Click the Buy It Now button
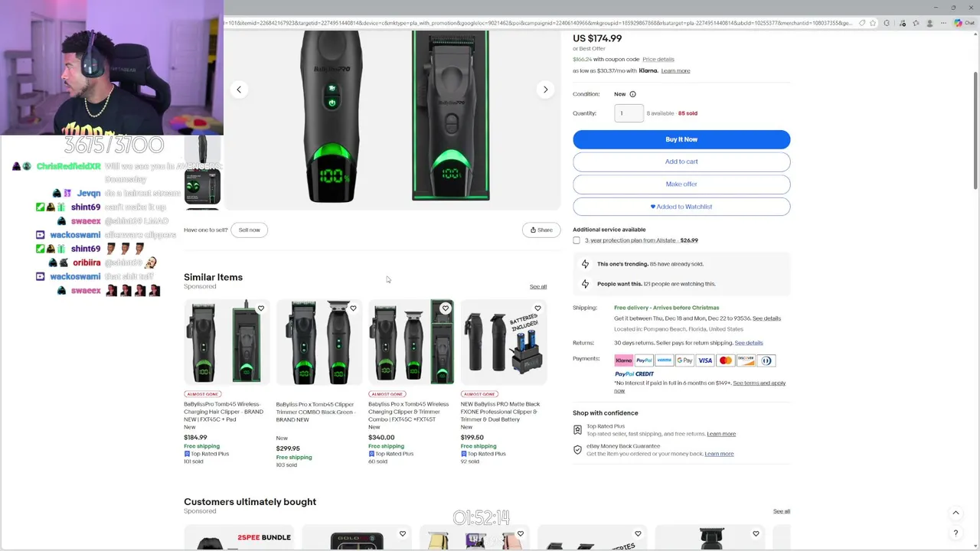This screenshot has height=551, width=980. click(681, 139)
